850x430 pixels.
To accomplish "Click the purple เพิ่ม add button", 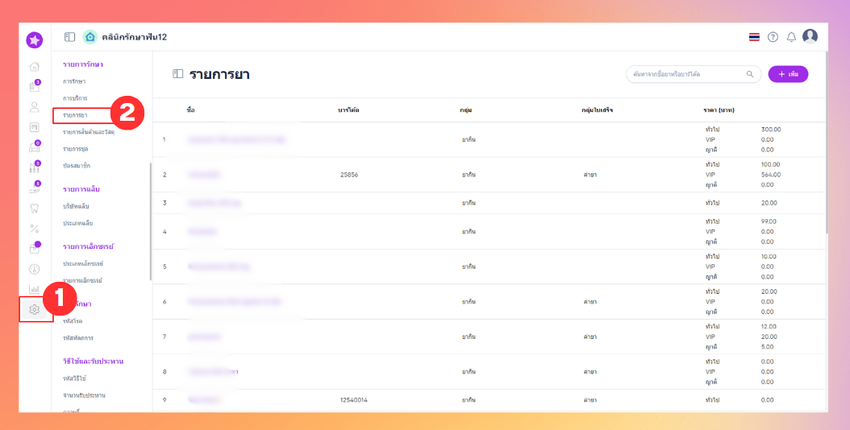I will click(x=788, y=74).
